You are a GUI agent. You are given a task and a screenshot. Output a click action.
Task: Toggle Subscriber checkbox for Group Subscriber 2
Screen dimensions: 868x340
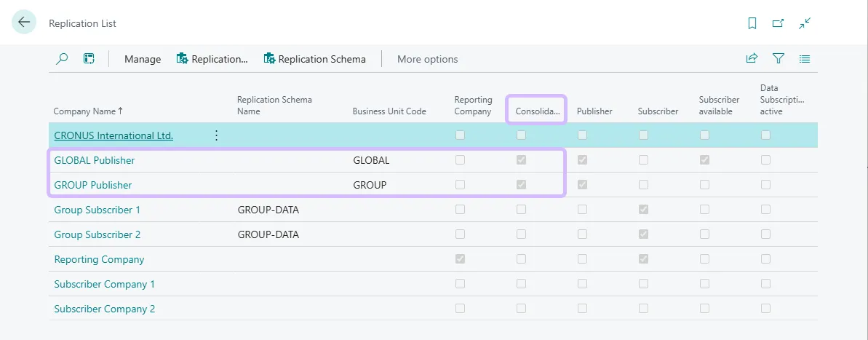643,234
